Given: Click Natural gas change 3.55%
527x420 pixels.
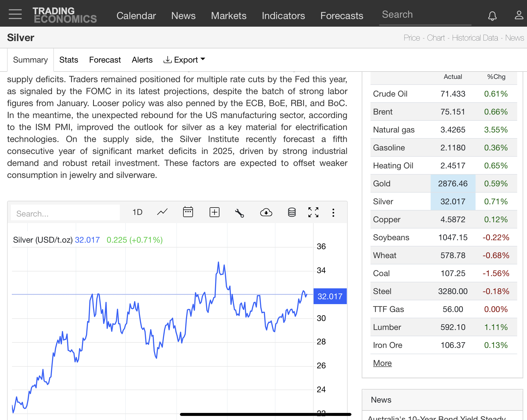Looking at the screenshot, I should [496, 130].
